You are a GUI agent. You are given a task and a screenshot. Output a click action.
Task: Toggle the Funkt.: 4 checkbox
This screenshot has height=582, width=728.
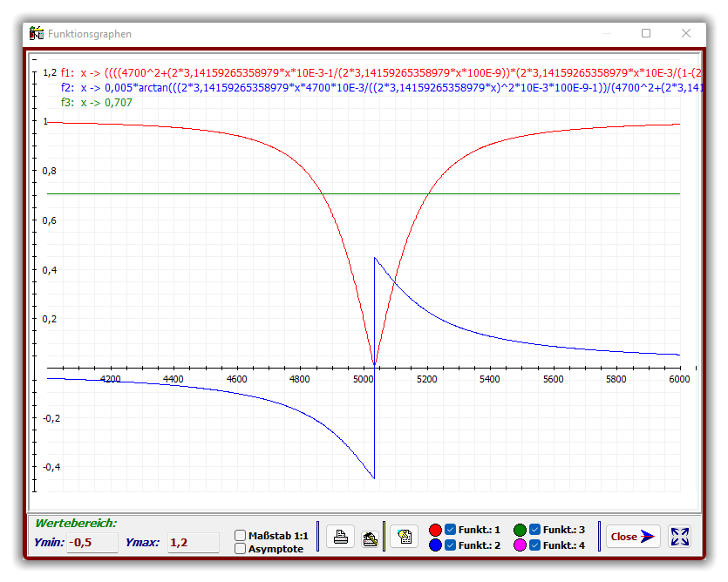(x=534, y=545)
